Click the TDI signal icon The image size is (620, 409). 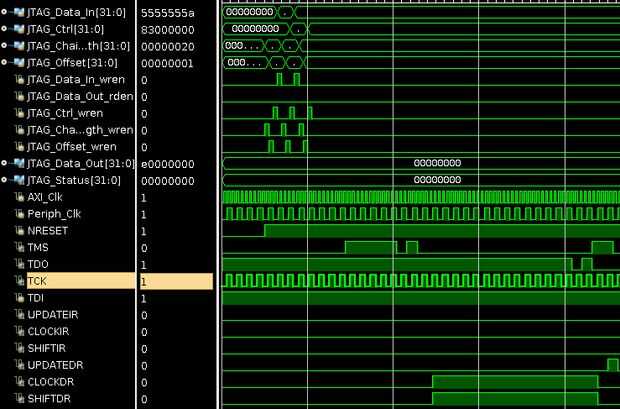coord(19,297)
